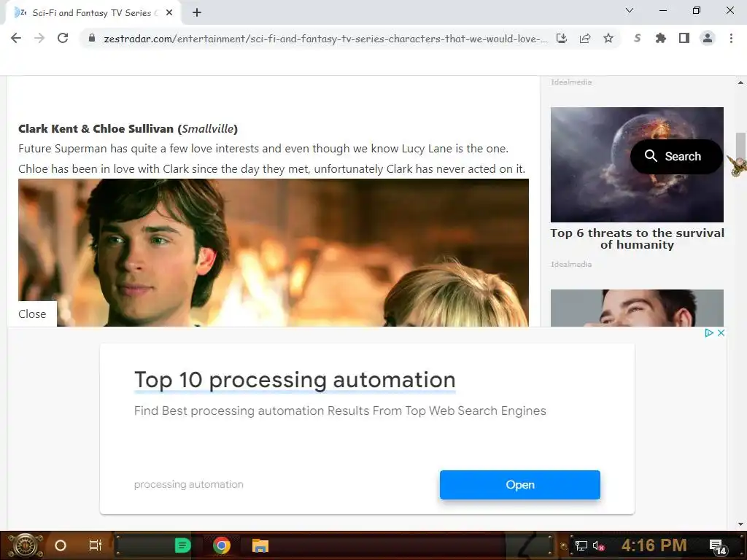The height and width of the screenshot is (560, 747).
Task: Click the 'processing automation' ad source text
Action: [189, 484]
